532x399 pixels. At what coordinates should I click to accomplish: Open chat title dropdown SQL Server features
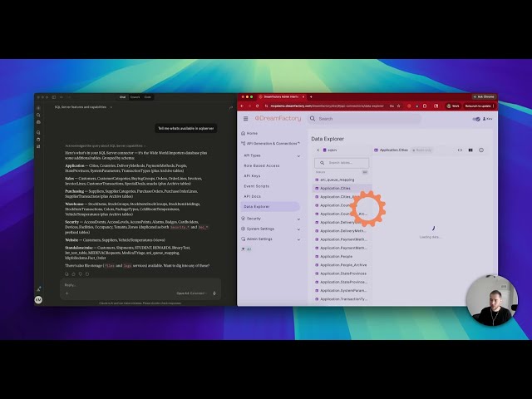coord(83,107)
